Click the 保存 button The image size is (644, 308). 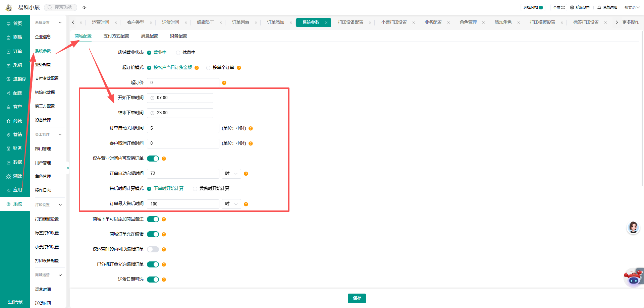click(x=357, y=298)
